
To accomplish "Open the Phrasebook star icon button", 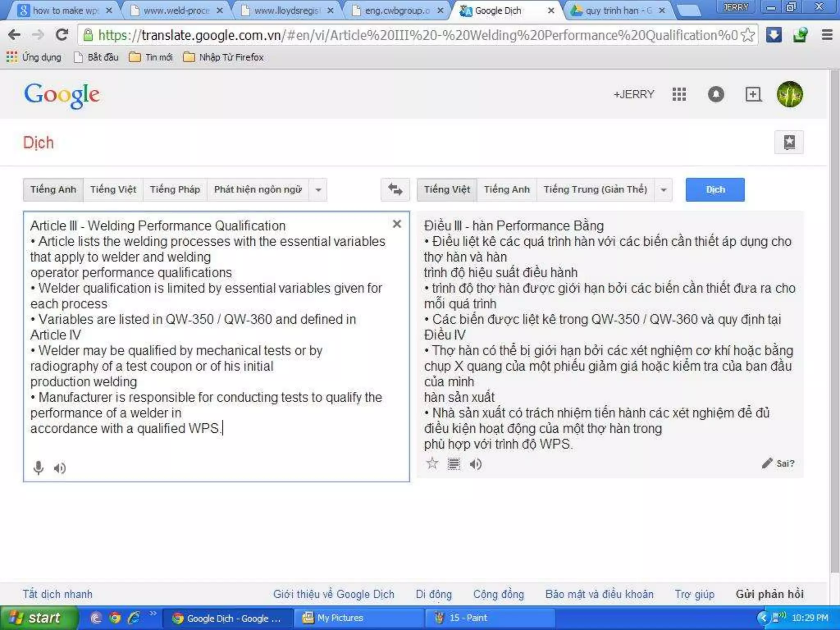I will coord(789,142).
